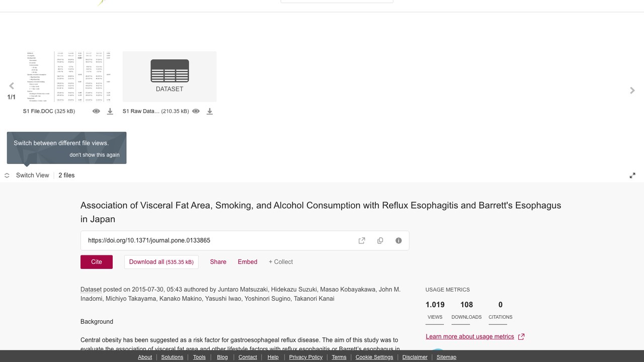Screen dimensions: 644x362
Task: Open Cookie Settings in the footer
Action: point(374,357)
